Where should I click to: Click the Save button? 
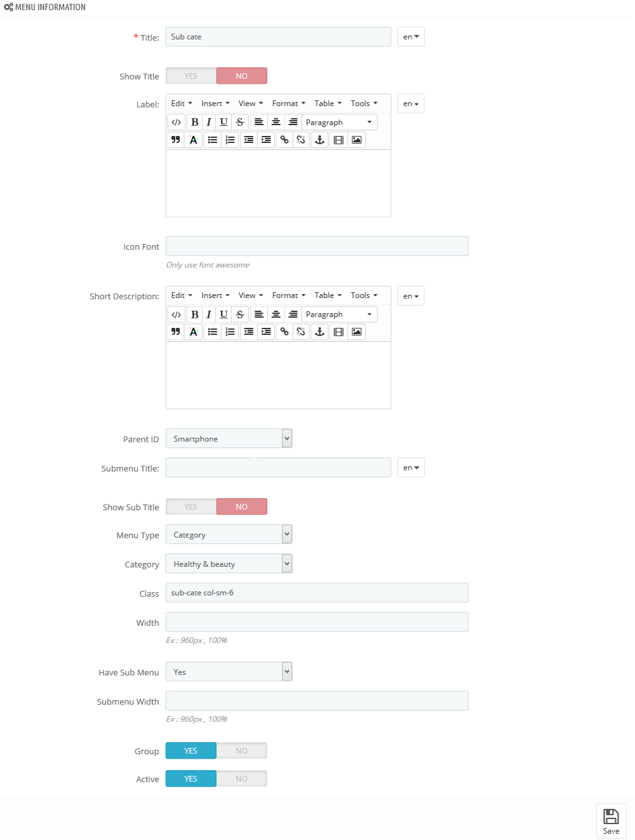(x=611, y=821)
